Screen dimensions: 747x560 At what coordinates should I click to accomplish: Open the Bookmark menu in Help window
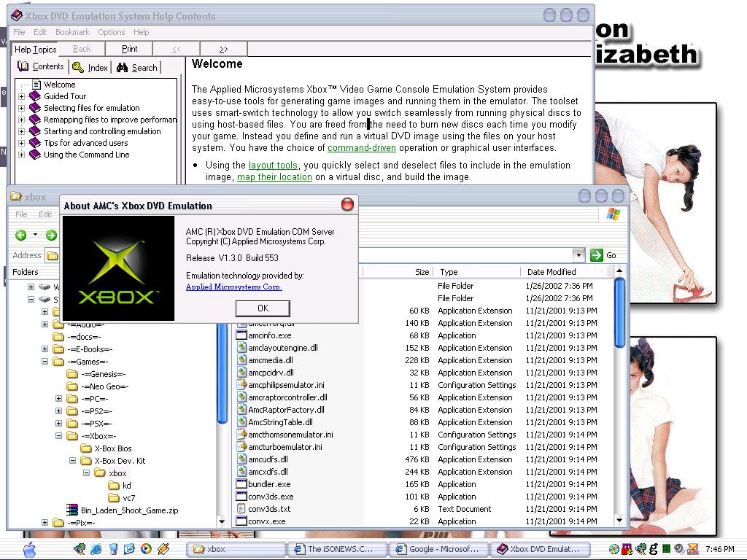point(72,32)
